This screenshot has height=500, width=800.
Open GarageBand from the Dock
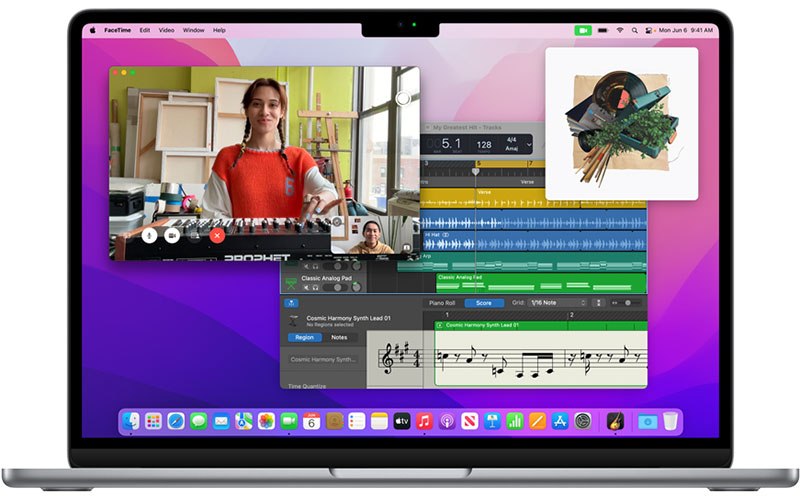[613, 422]
